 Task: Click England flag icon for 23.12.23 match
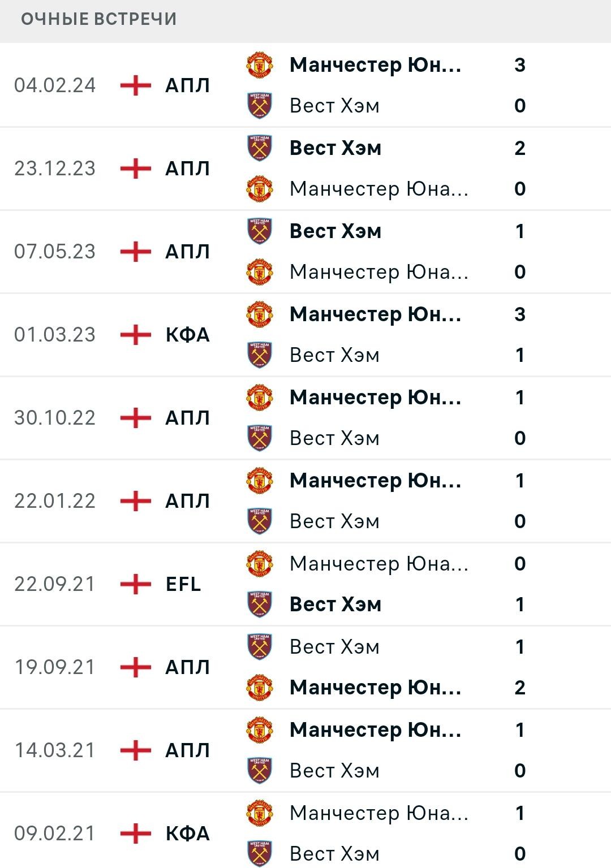click(136, 168)
